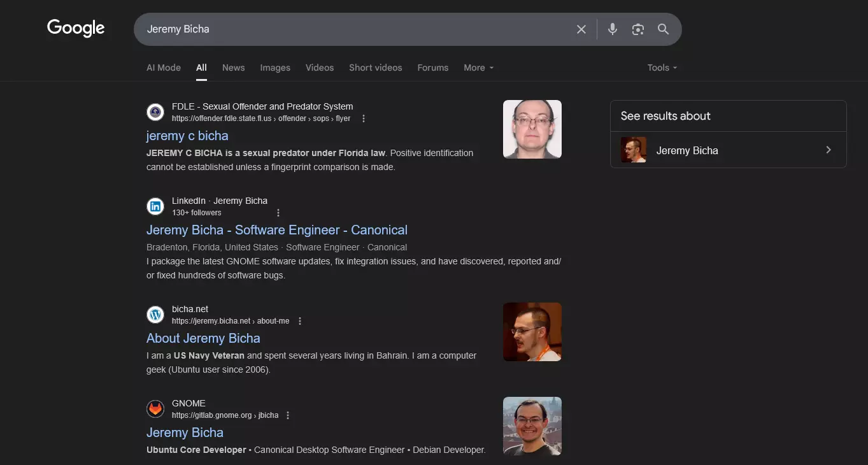868x465 pixels.
Task: Open the bicha.net result thumbnail photo
Action: (x=532, y=332)
